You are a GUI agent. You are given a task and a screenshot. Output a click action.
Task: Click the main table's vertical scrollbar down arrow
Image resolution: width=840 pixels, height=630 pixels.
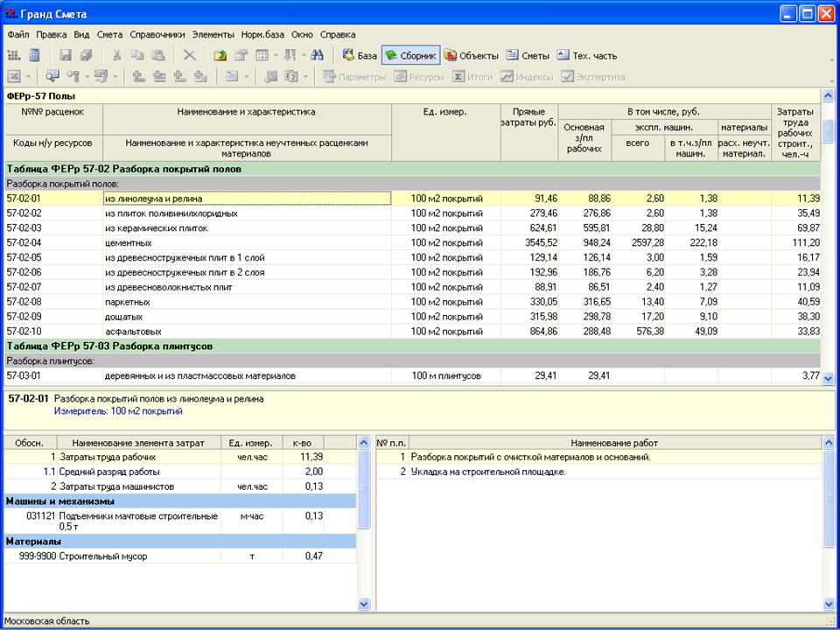tap(829, 378)
